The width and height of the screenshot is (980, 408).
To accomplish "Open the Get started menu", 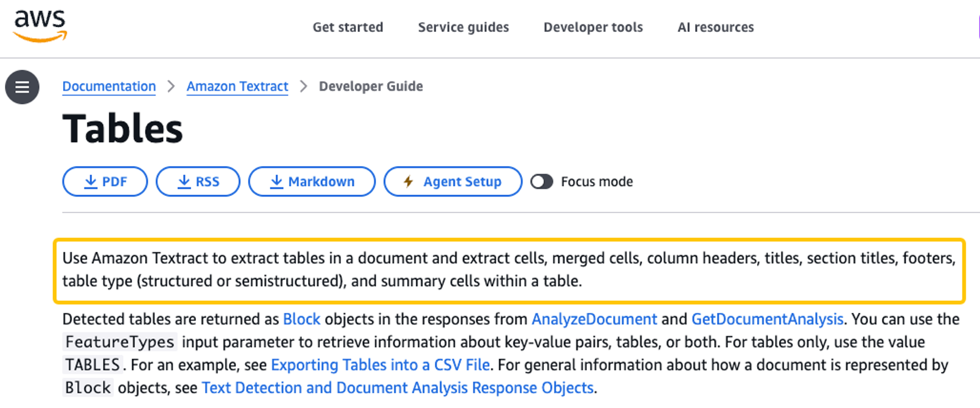I will (x=348, y=27).
